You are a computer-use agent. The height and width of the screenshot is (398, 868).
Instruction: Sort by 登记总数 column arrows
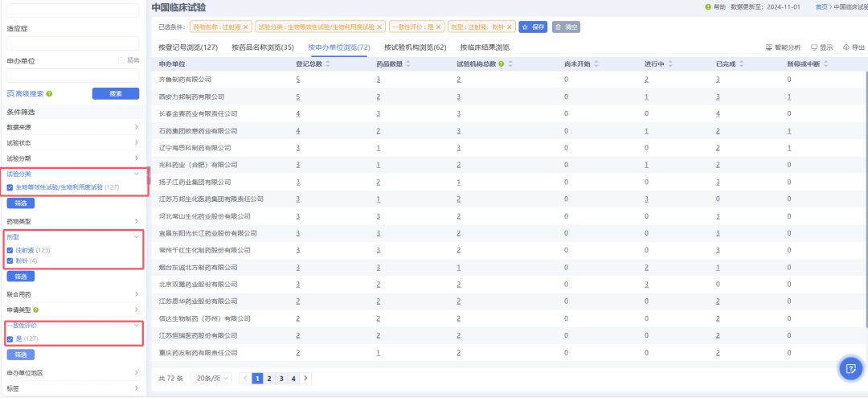[x=329, y=64]
